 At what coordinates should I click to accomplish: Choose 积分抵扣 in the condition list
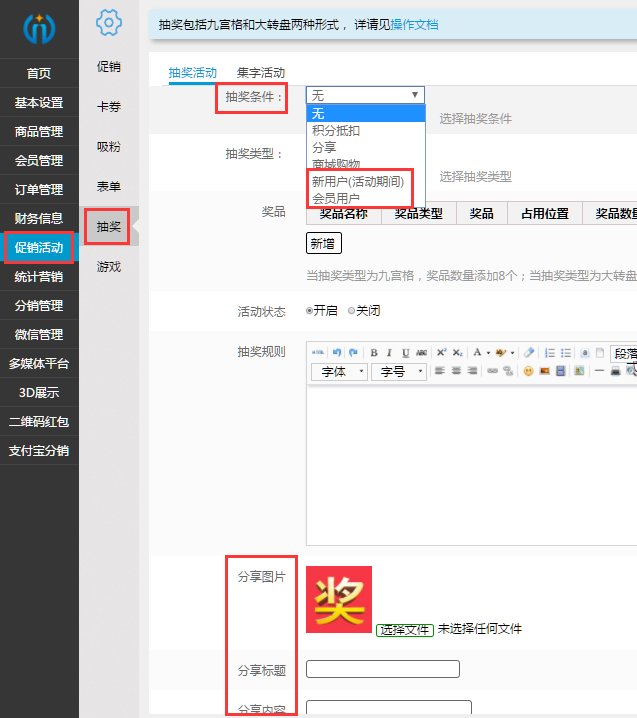366,131
